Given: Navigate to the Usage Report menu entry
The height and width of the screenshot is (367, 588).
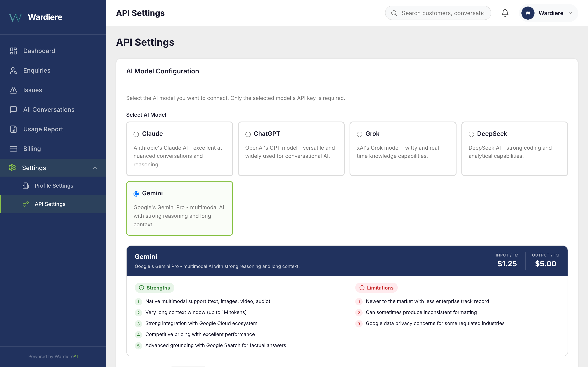Looking at the screenshot, I should click(x=43, y=129).
